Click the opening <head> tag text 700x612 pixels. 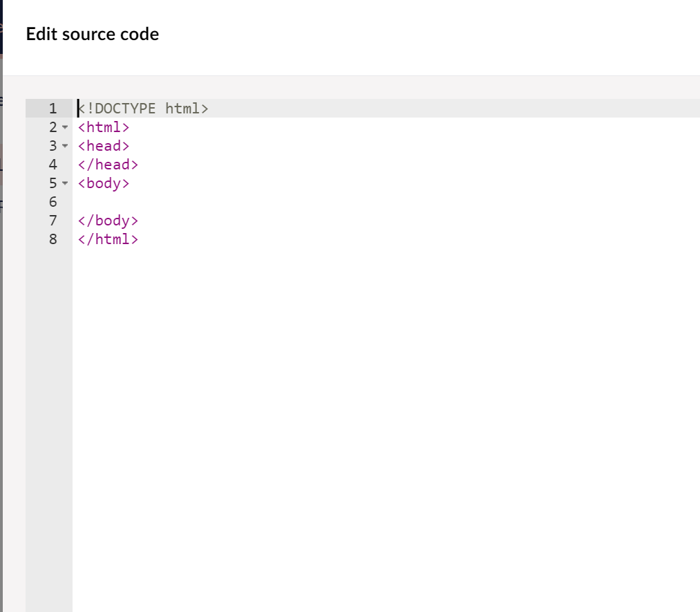tap(104, 146)
